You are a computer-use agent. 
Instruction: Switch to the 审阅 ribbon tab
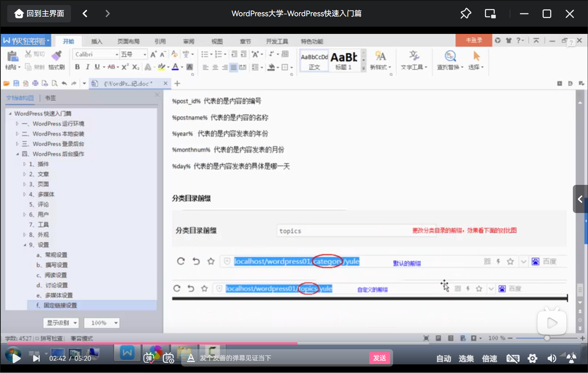(x=188, y=41)
